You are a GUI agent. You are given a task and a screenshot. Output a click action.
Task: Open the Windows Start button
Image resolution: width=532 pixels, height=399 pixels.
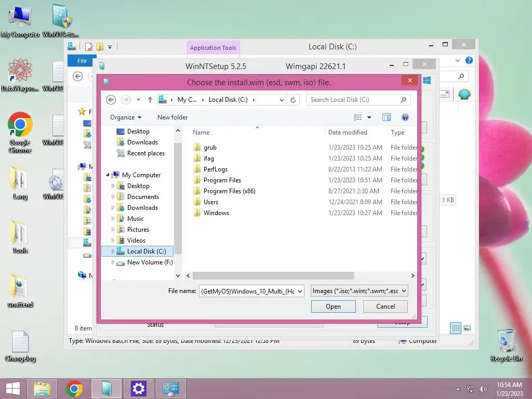pyautogui.click(x=13, y=389)
